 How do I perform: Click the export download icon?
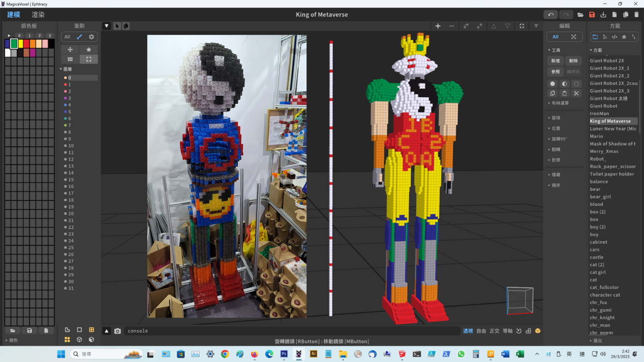tap(603, 15)
